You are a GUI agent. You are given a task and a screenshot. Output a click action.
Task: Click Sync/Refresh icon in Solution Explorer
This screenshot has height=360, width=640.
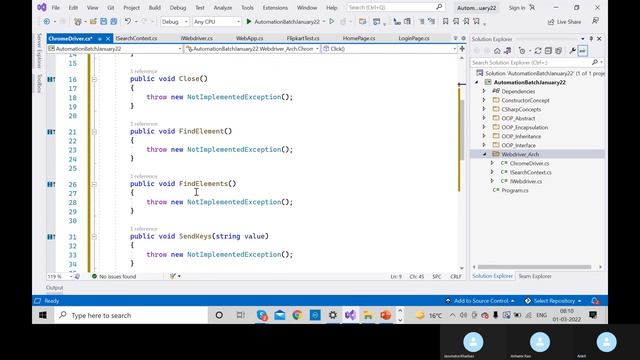pyautogui.click(x=538, y=51)
